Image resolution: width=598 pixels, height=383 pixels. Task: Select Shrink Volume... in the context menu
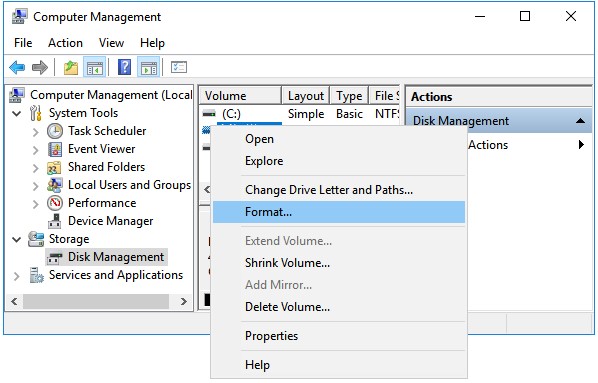[339, 263]
